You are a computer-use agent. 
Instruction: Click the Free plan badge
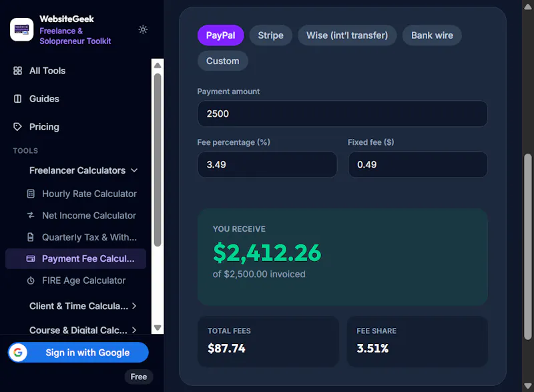139,377
